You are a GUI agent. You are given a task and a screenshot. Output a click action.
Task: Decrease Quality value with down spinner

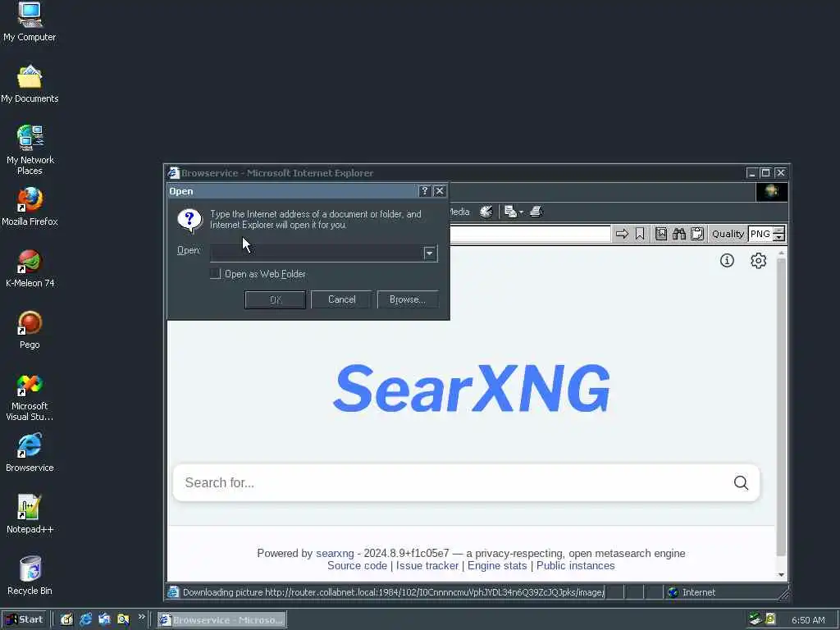(x=779, y=237)
